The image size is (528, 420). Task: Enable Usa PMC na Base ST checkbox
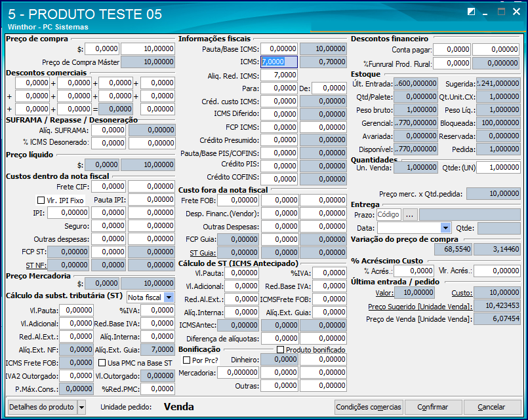point(102,363)
